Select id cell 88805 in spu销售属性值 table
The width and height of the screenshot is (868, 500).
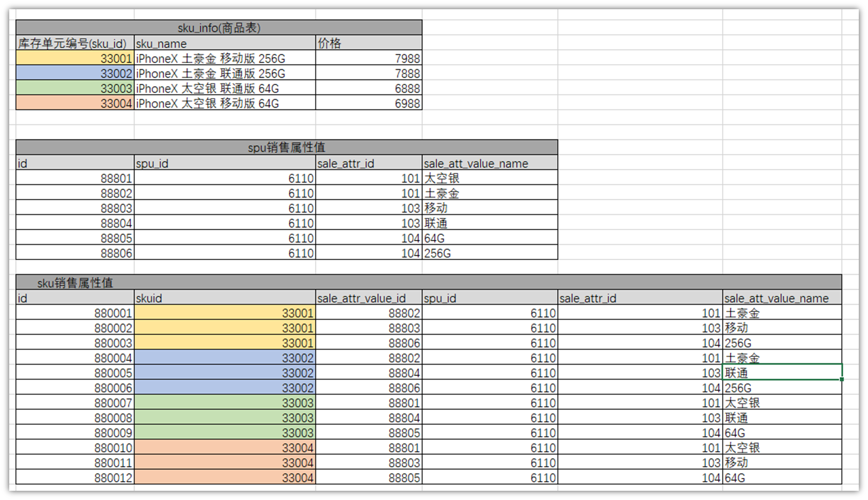click(x=75, y=238)
